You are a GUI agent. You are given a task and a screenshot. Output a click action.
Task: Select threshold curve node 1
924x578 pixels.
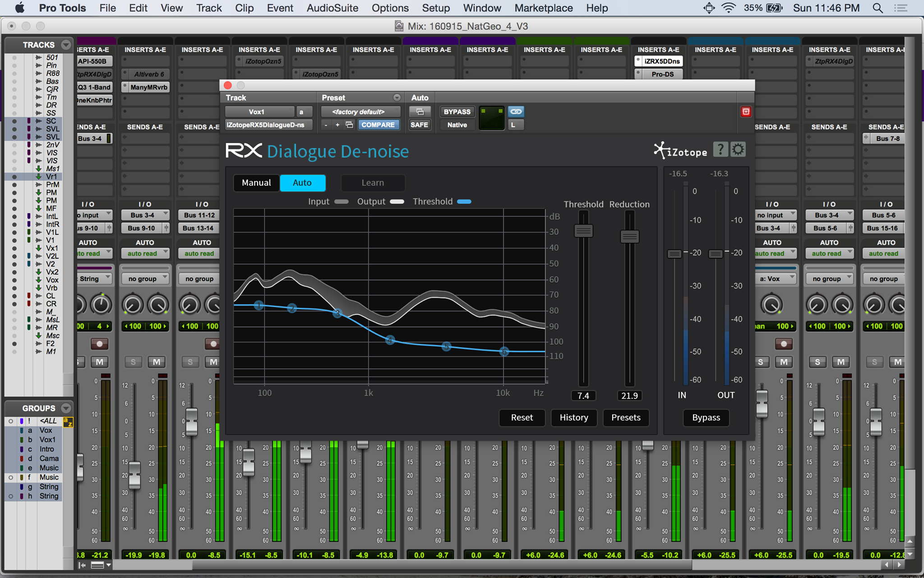click(x=259, y=306)
